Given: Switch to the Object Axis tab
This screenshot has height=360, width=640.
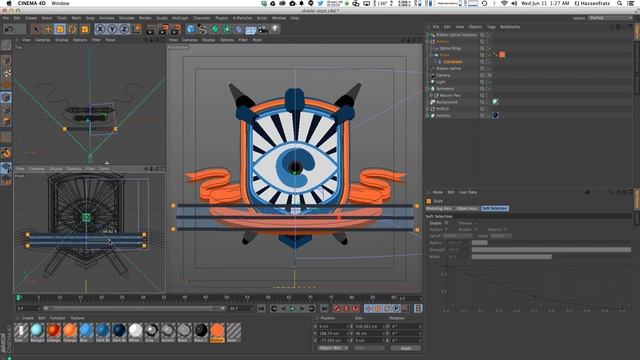Looking at the screenshot, I should [x=467, y=208].
